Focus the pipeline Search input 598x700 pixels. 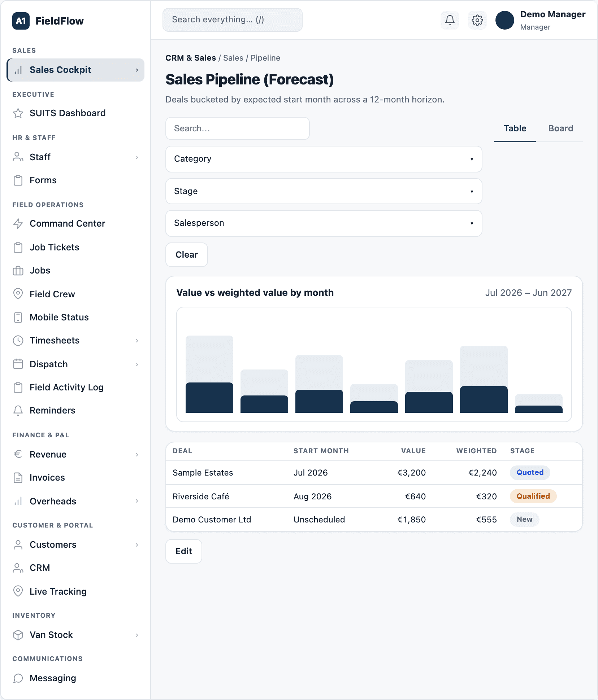[x=238, y=128]
